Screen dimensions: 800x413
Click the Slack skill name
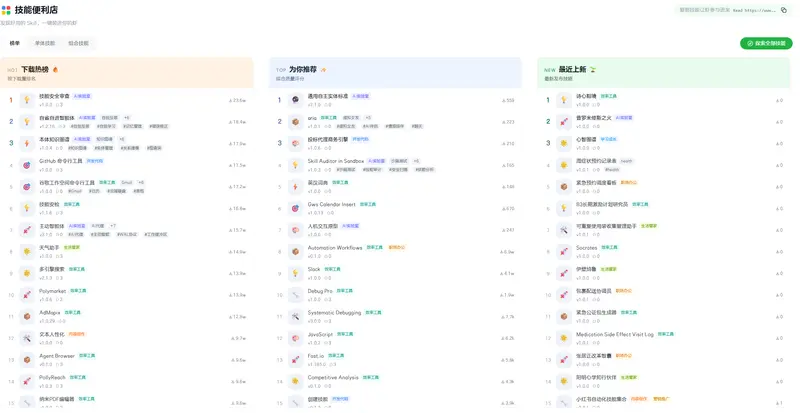(x=314, y=269)
